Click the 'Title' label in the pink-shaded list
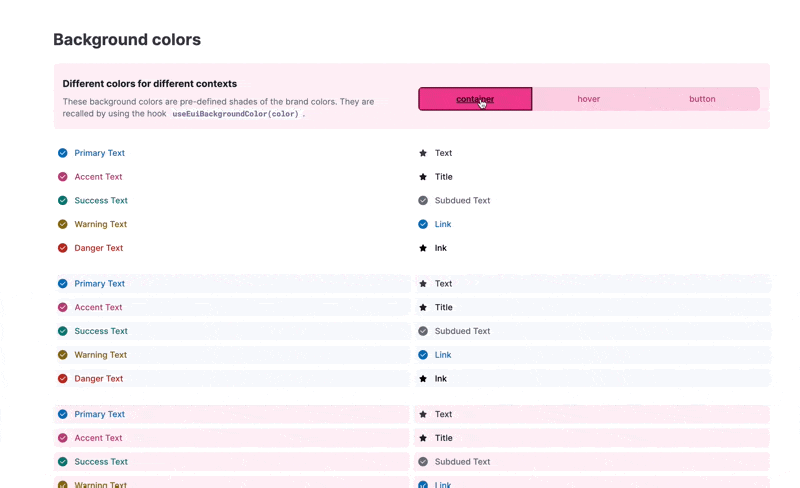 click(443, 438)
